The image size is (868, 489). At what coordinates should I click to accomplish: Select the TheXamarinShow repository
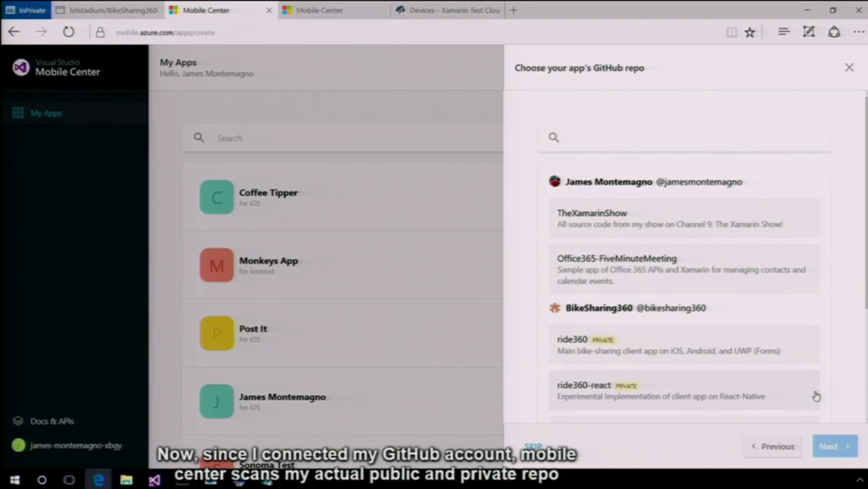point(684,218)
